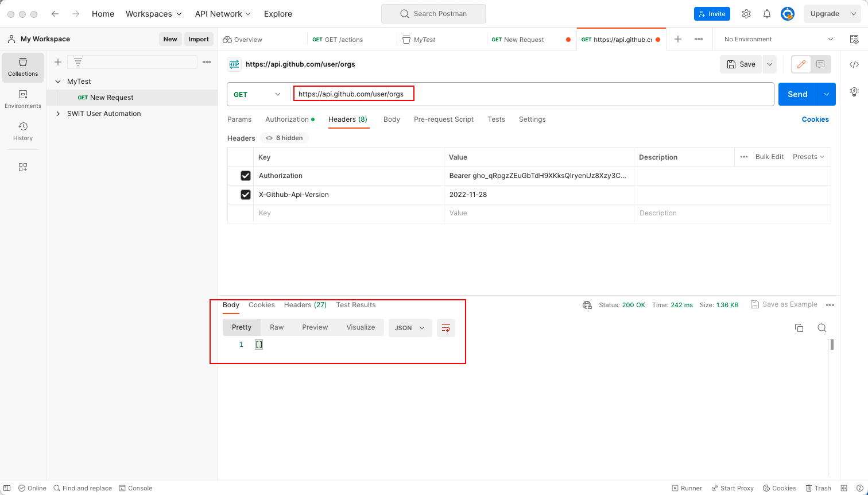Screen dimensions: 868x495
Task: Open response three-dot options menu
Action: click(830, 305)
